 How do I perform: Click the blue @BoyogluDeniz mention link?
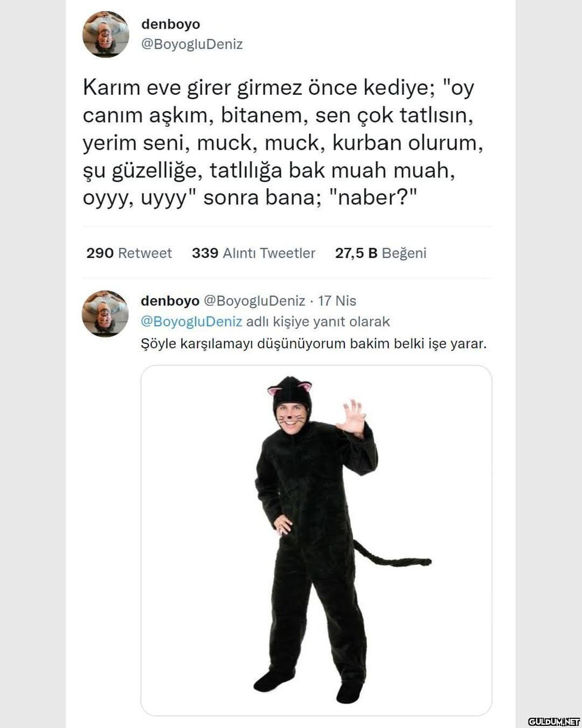(x=191, y=322)
